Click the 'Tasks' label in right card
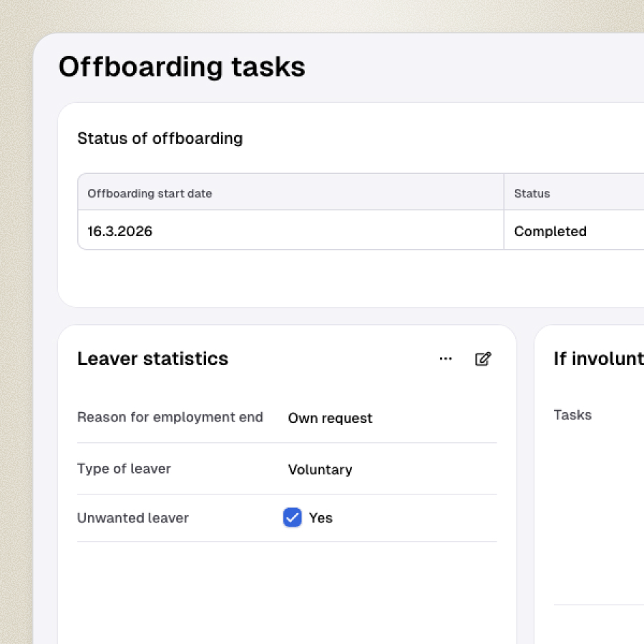644x644 pixels. click(572, 415)
